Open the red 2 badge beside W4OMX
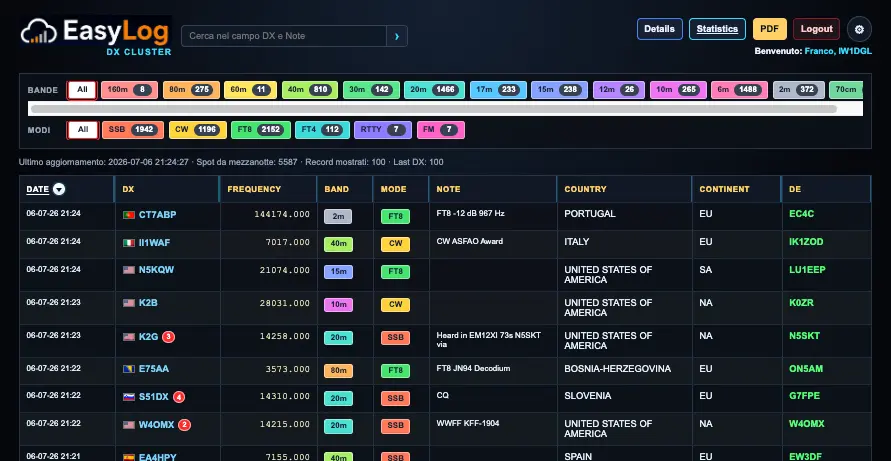891x461 pixels. coord(184,425)
